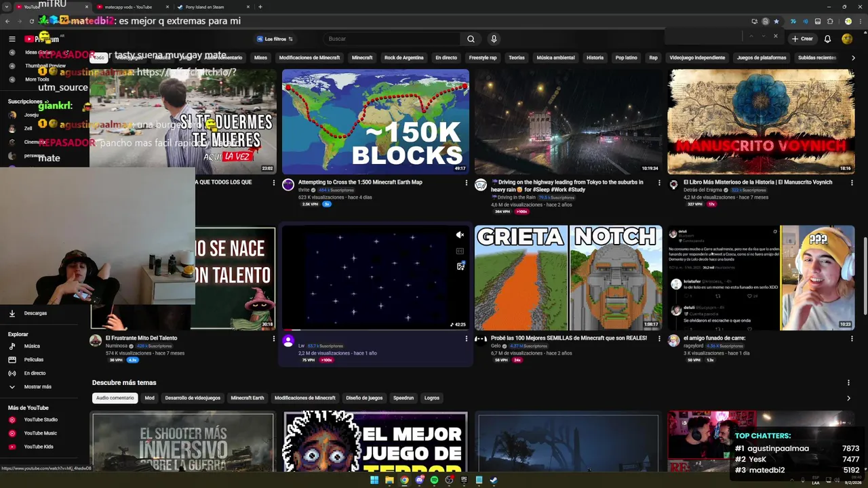This screenshot has height=488, width=868.
Task: Open options for el amigo fumado video
Action: pyautogui.click(x=851, y=338)
